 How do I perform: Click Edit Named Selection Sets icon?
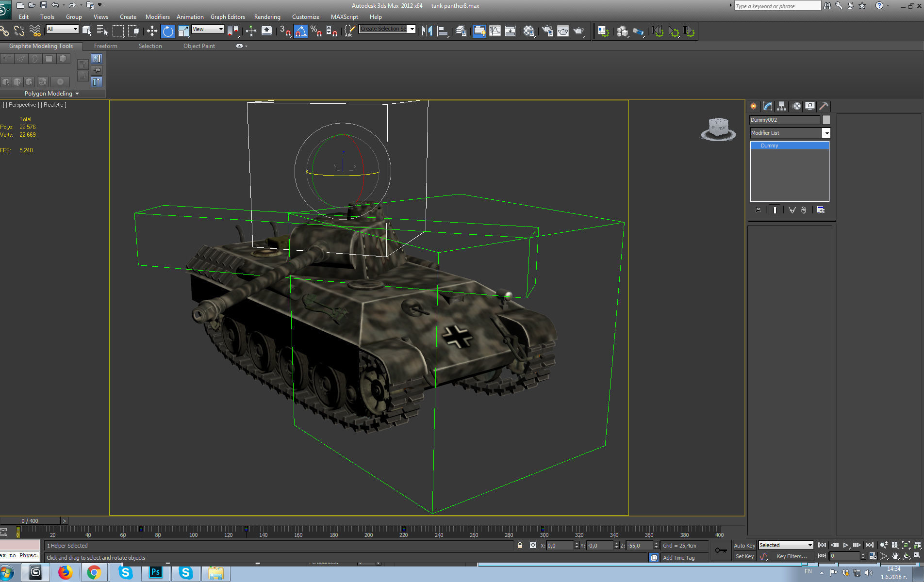pyautogui.click(x=349, y=31)
